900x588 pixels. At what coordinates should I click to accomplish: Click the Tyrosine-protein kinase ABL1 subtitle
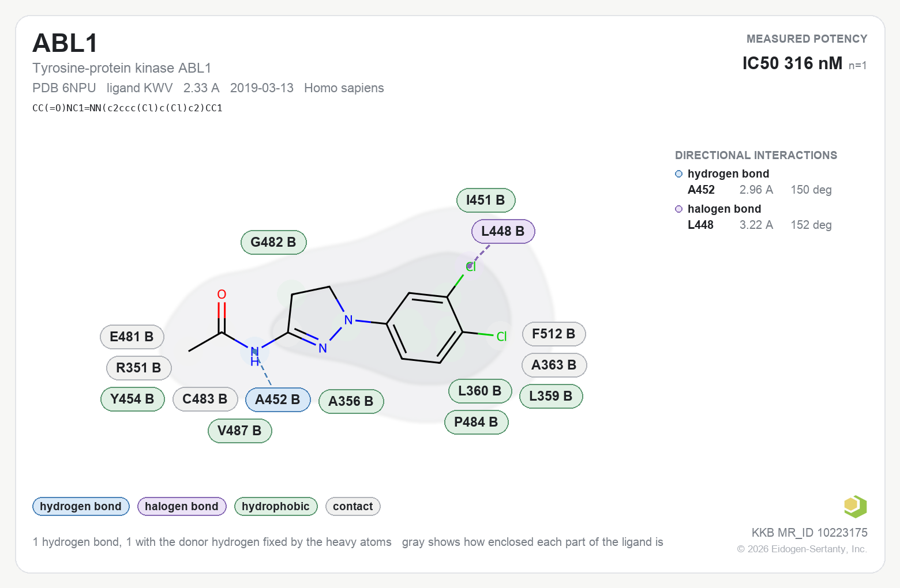[122, 68]
